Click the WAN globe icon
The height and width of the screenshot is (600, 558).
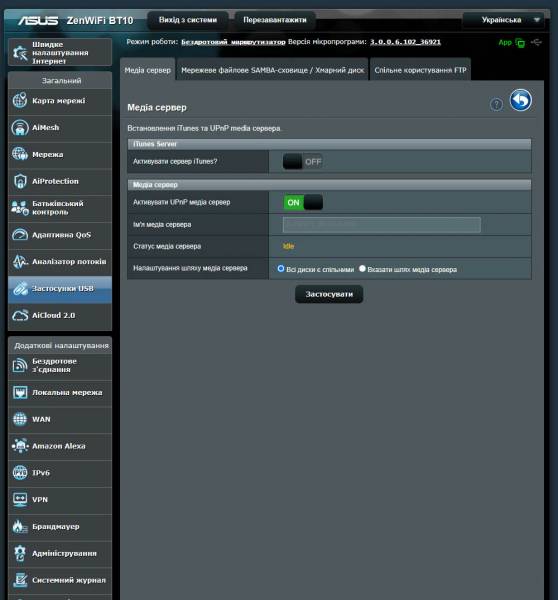(x=20, y=419)
